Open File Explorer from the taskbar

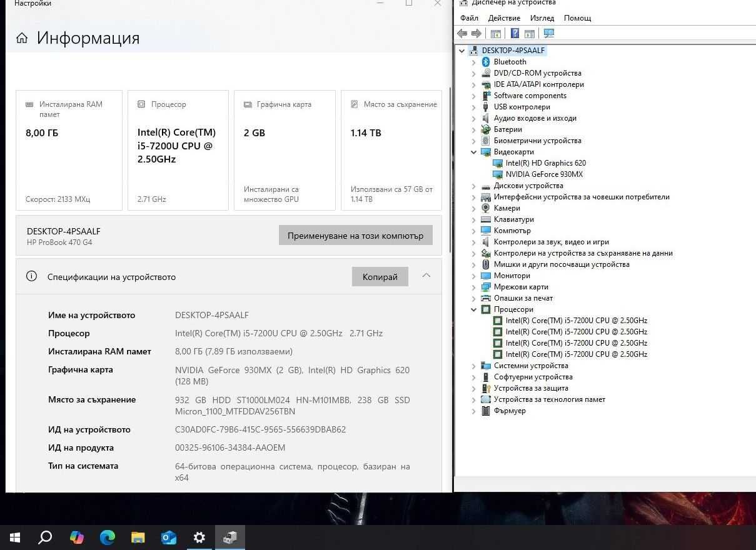(x=138, y=537)
